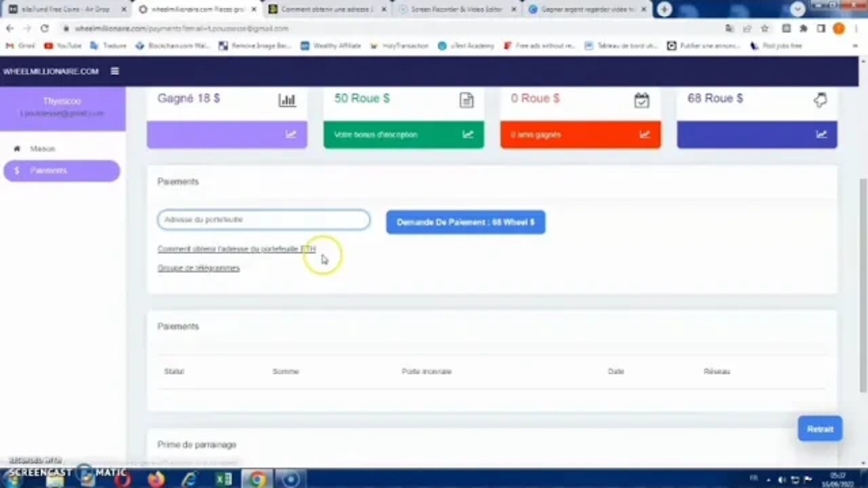The height and width of the screenshot is (488, 868).
Task: Click the Demande De Paiement button
Action: click(465, 222)
